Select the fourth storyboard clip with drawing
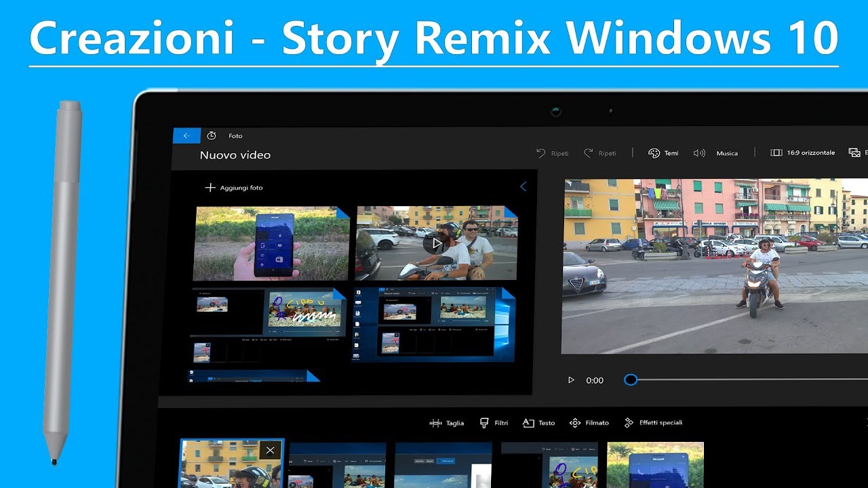 pos(549,465)
